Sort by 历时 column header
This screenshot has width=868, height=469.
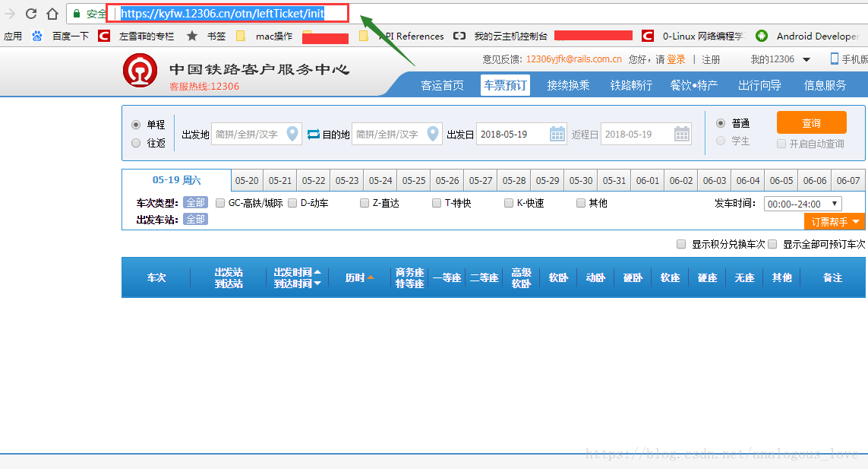tap(359, 277)
